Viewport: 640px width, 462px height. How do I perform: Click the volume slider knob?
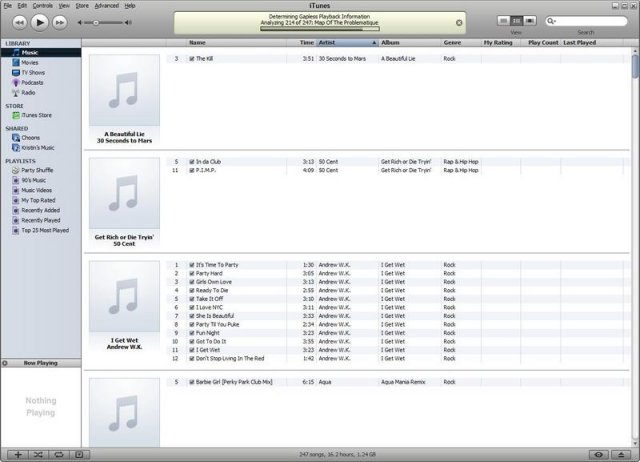click(x=96, y=23)
